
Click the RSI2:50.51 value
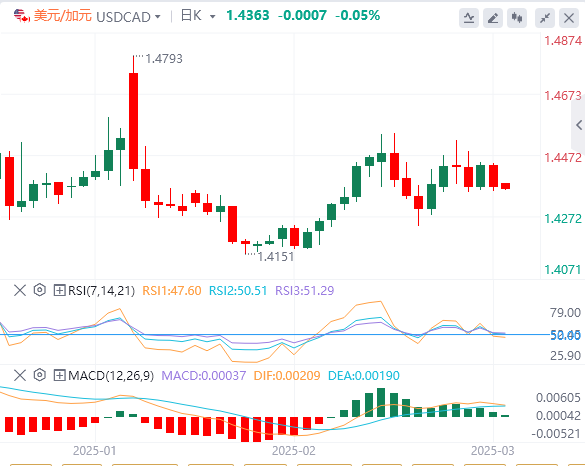point(238,291)
